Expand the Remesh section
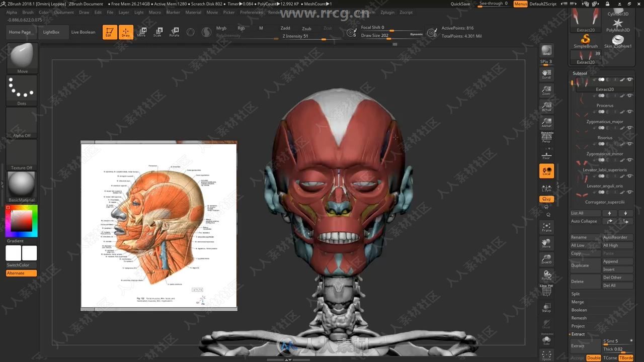The height and width of the screenshot is (362, 644). pos(579,318)
